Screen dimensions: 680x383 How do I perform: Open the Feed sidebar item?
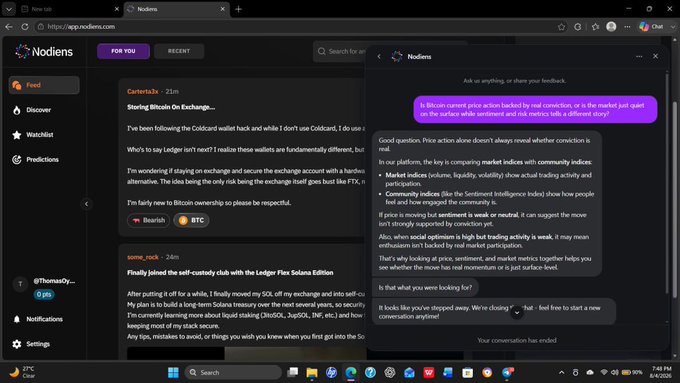coord(44,85)
